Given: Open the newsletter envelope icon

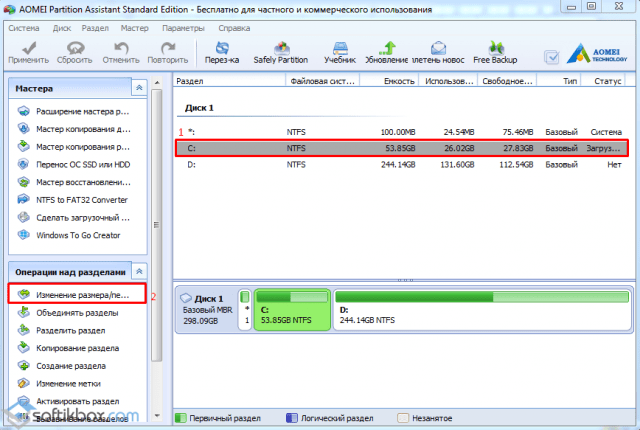Looking at the screenshot, I should [x=438, y=48].
